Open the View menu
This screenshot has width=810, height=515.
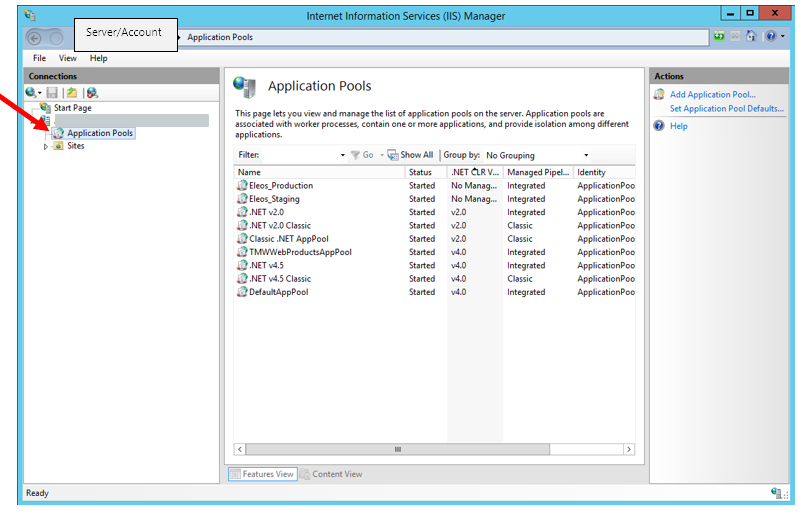point(68,58)
